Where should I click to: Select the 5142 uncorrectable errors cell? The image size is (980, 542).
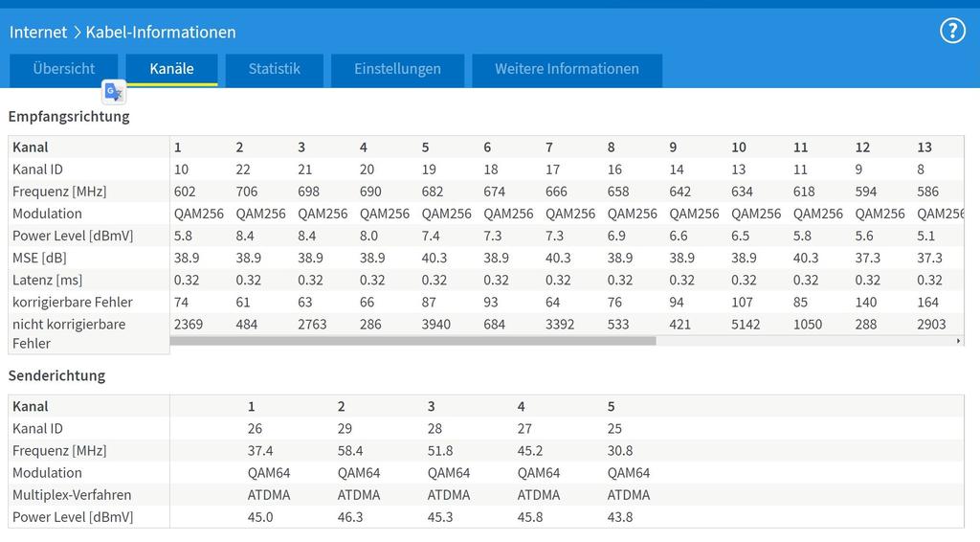(x=746, y=325)
